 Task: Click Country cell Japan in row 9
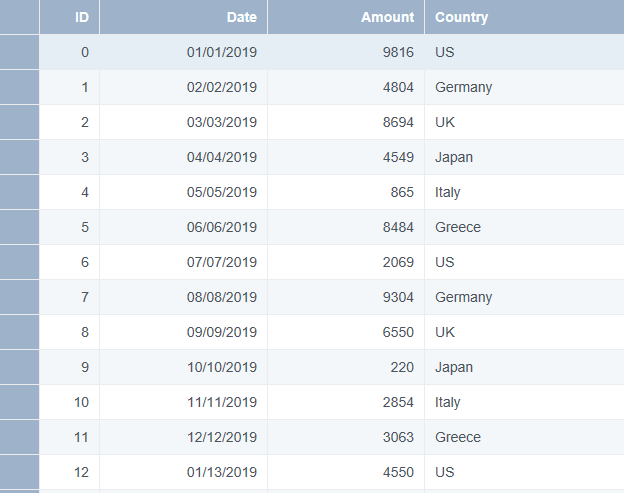click(x=524, y=367)
